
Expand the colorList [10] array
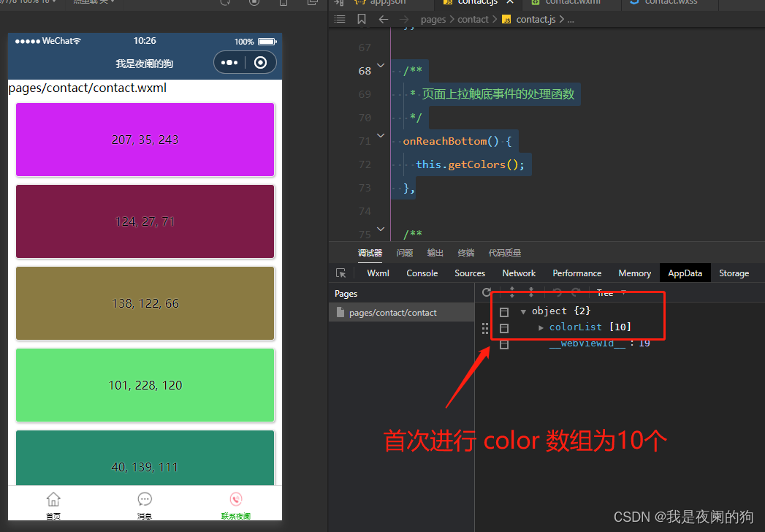coord(541,327)
